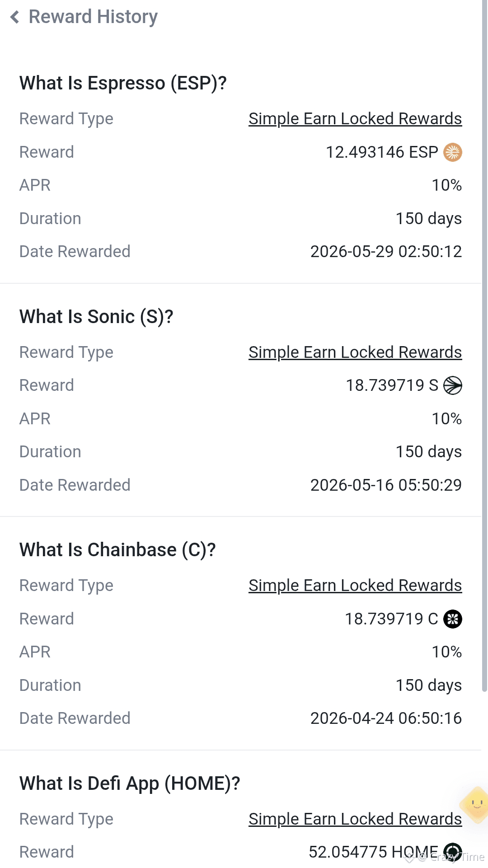Image resolution: width=488 pixels, height=868 pixels.
Task: Open Simple Earn Locked Rewards for Espresso
Action: tap(355, 119)
